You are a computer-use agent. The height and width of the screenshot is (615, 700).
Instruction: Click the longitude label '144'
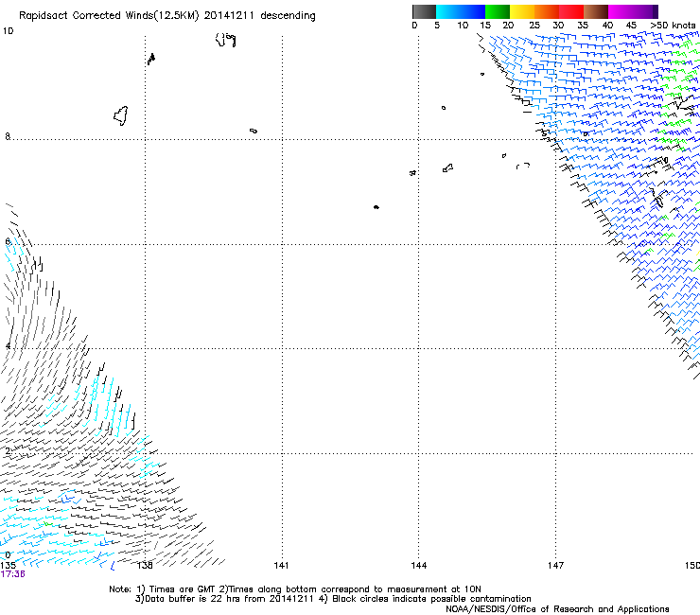tap(419, 566)
